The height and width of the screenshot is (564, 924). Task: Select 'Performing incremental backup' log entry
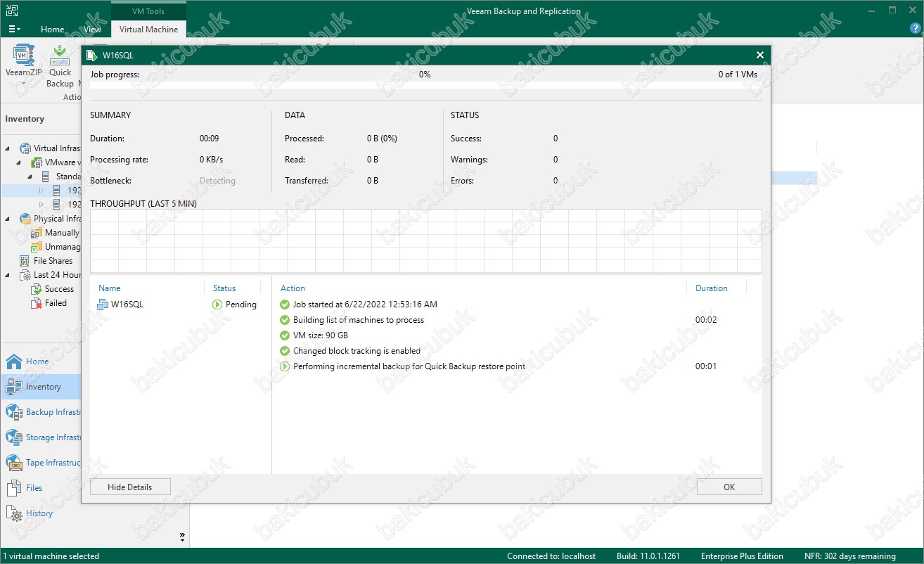(x=409, y=366)
